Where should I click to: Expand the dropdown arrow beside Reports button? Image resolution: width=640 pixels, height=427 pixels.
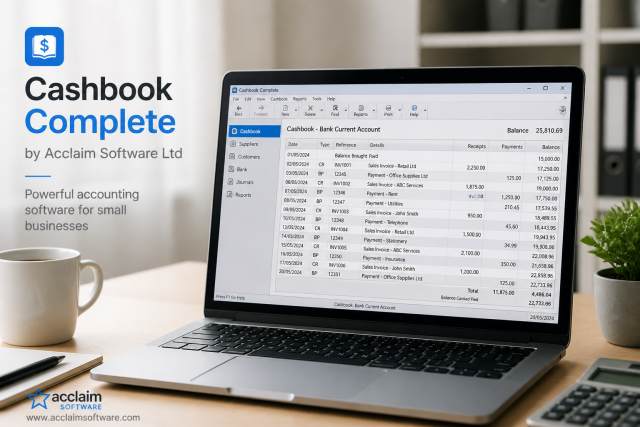[x=373, y=110]
